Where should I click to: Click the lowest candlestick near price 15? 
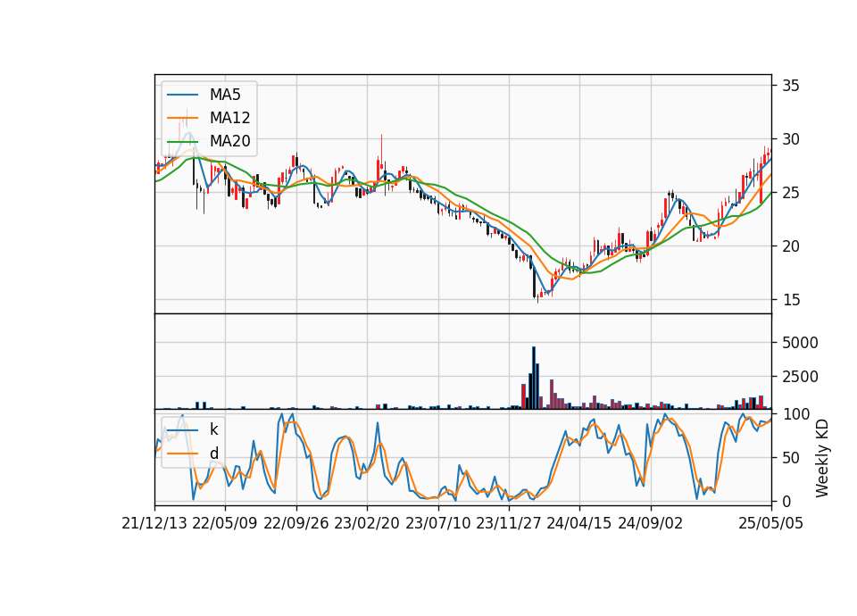pyautogui.click(x=537, y=297)
